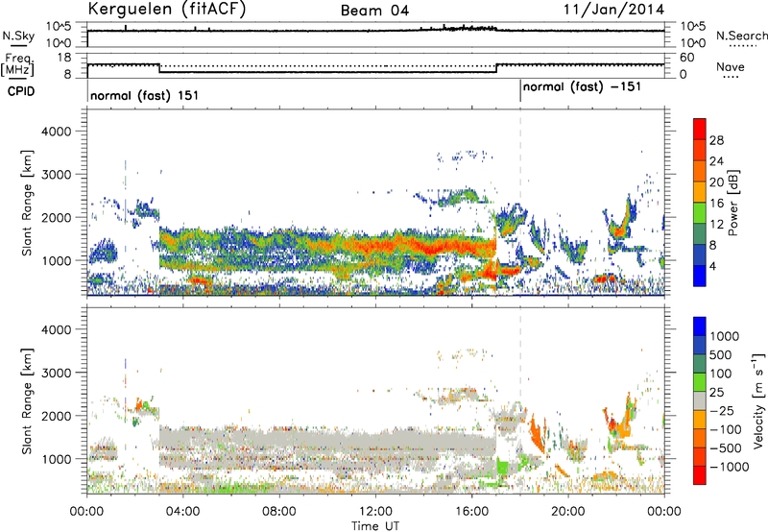Click the 'normal (fast) 151' CPID text

[x=145, y=95]
